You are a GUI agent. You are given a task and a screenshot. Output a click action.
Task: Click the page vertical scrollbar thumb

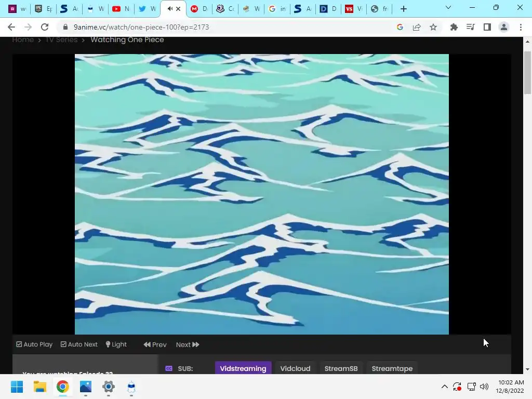coord(527,72)
